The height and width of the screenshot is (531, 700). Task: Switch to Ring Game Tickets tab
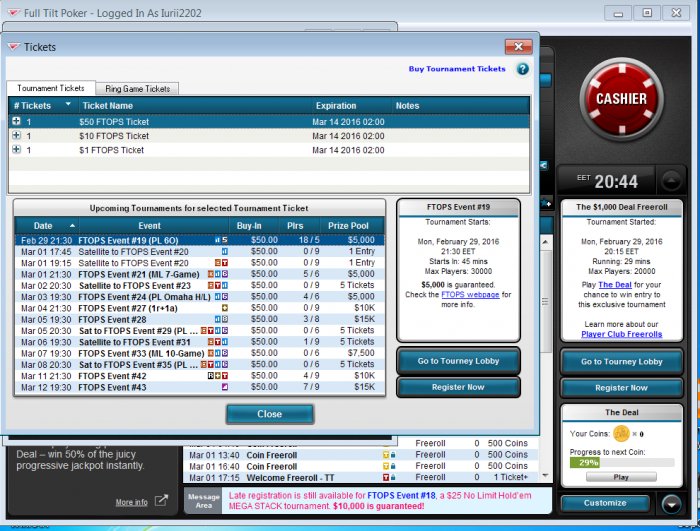138,89
